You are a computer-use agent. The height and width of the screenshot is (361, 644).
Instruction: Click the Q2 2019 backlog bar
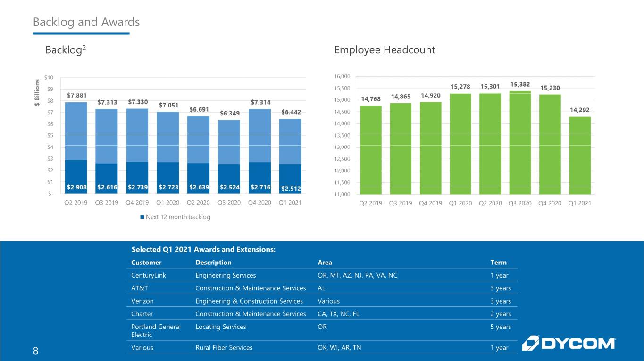[x=76, y=148]
